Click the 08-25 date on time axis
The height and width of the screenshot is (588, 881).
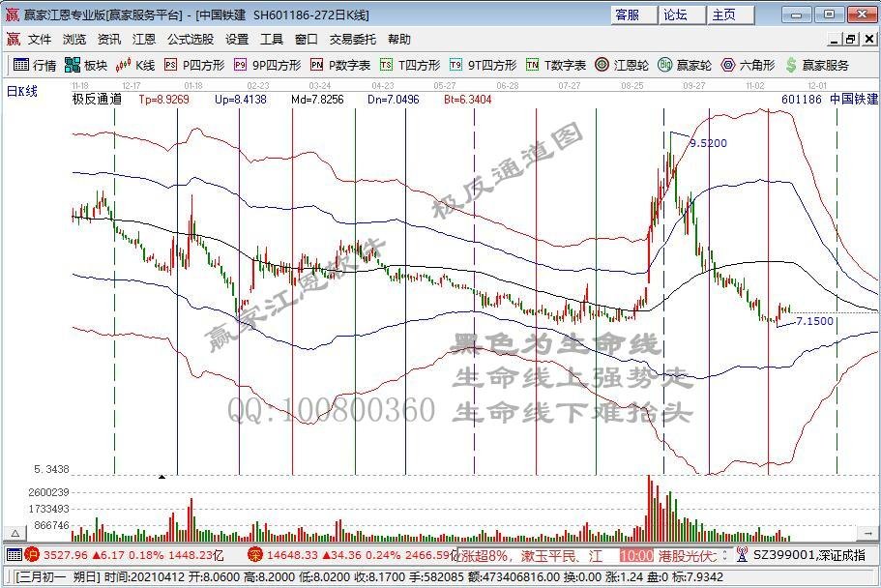(x=632, y=85)
